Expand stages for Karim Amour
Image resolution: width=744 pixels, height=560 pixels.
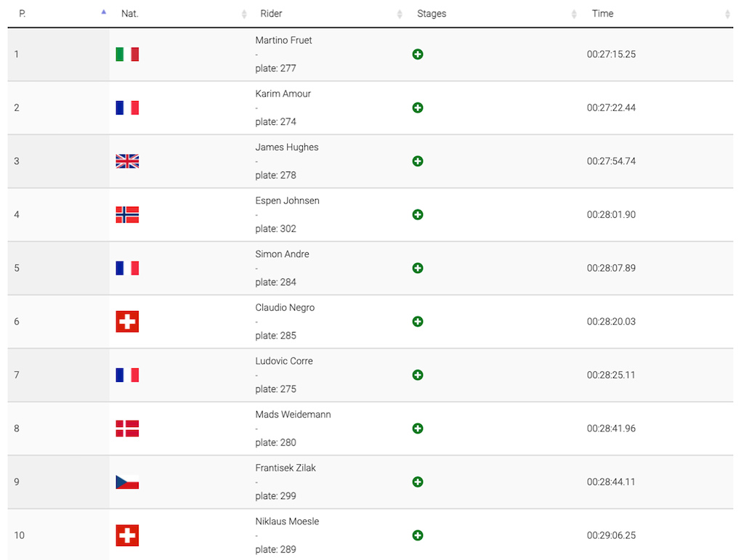[x=418, y=107]
